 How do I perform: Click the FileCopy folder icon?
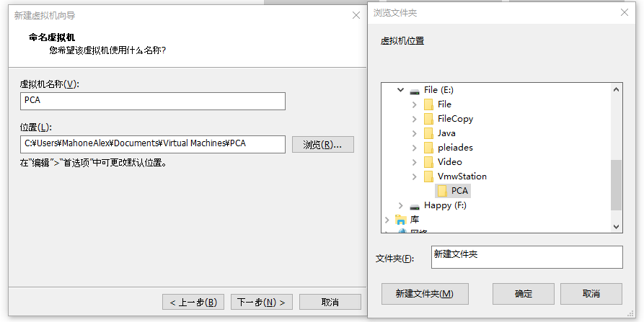[428, 119]
